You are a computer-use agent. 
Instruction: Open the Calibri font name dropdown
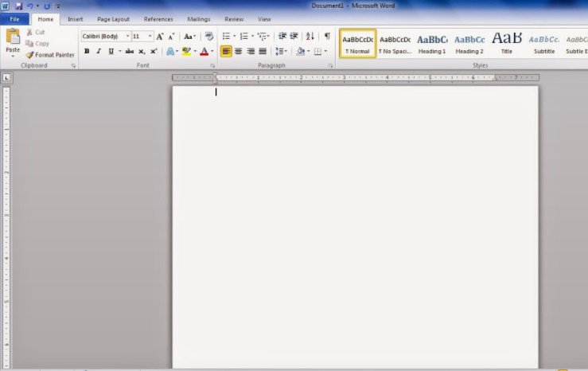tap(127, 37)
